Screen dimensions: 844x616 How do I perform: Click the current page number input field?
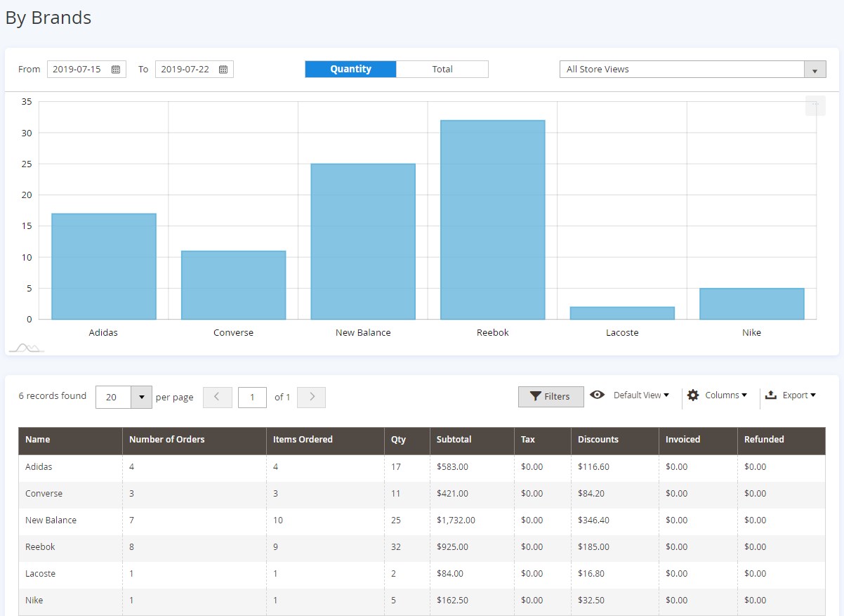tap(252, 397)
